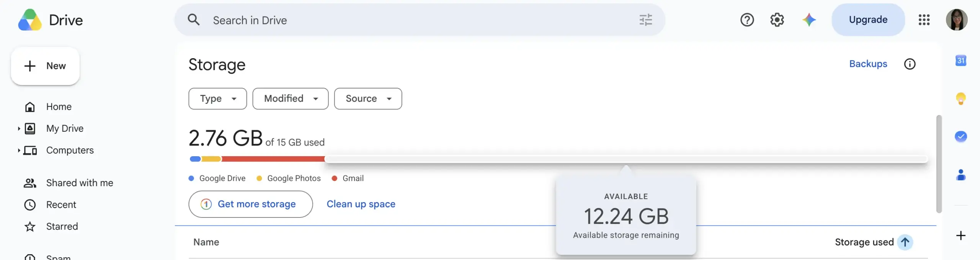The height and width of the screenshot is (260, 980).
Task: Open the Type filter dropdown
Action: coord(218,99)
